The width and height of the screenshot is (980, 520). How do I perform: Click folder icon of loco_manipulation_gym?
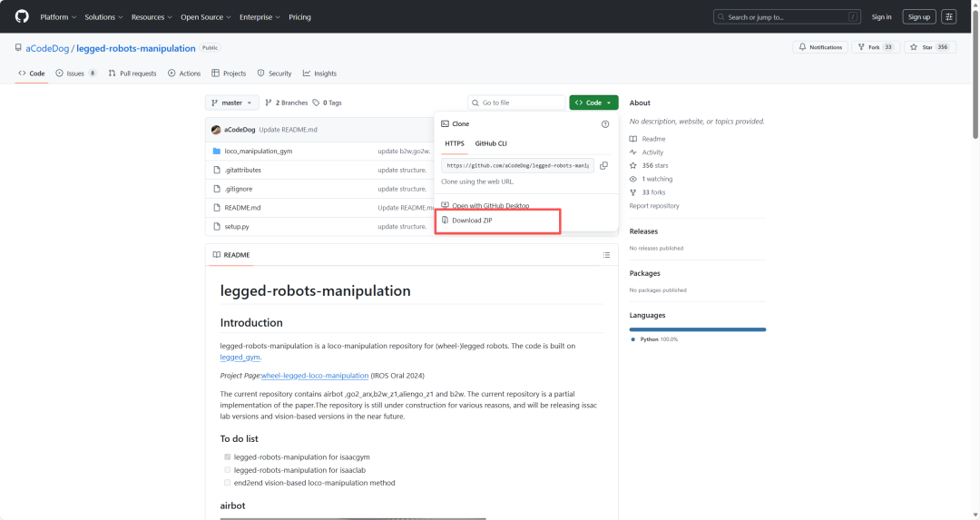click(x=216, y=152)
